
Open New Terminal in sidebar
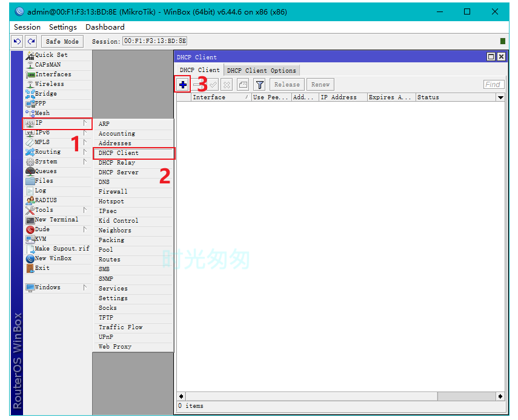(x=58, y=220)
